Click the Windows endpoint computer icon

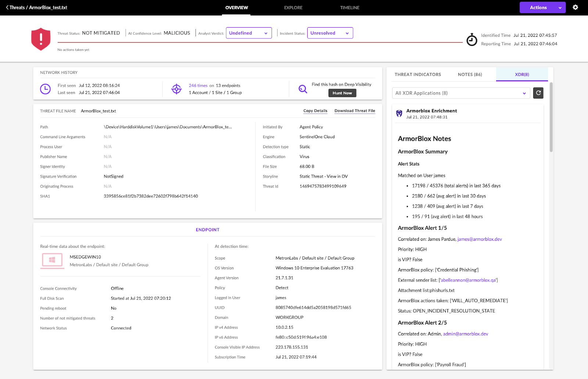pos(52,261)
